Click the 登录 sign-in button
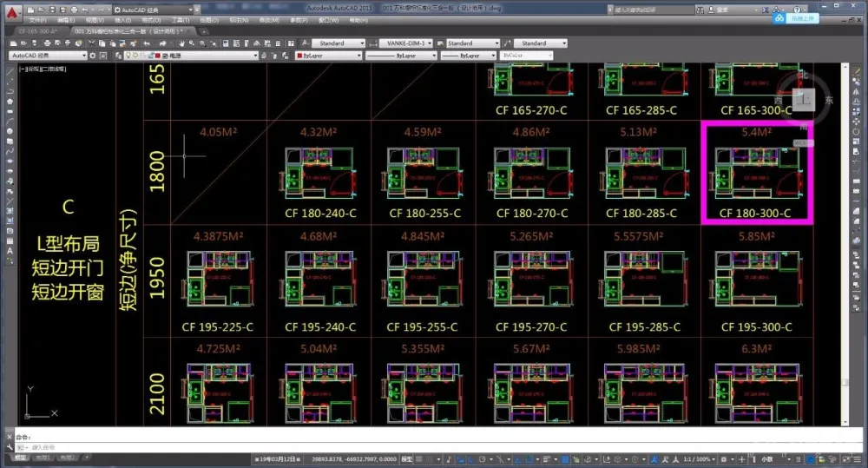 pos(722,10)
